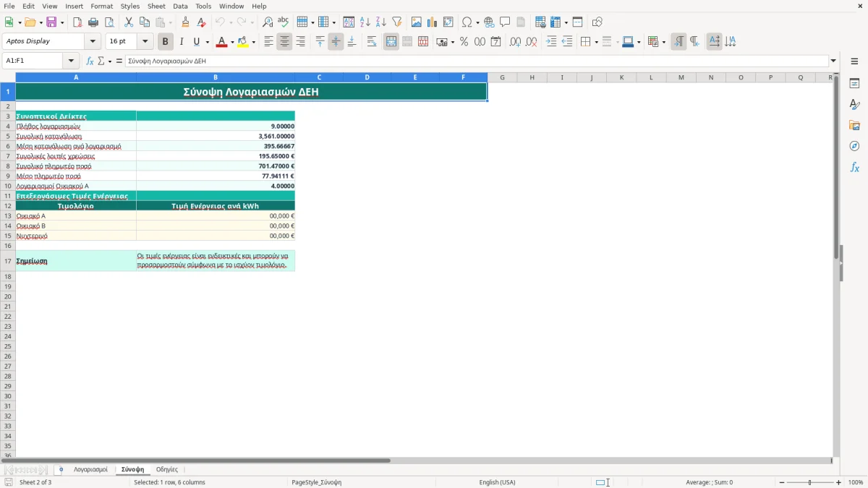Toggle Wrap Text
The image size is (868, 488).
pos(372,42)
